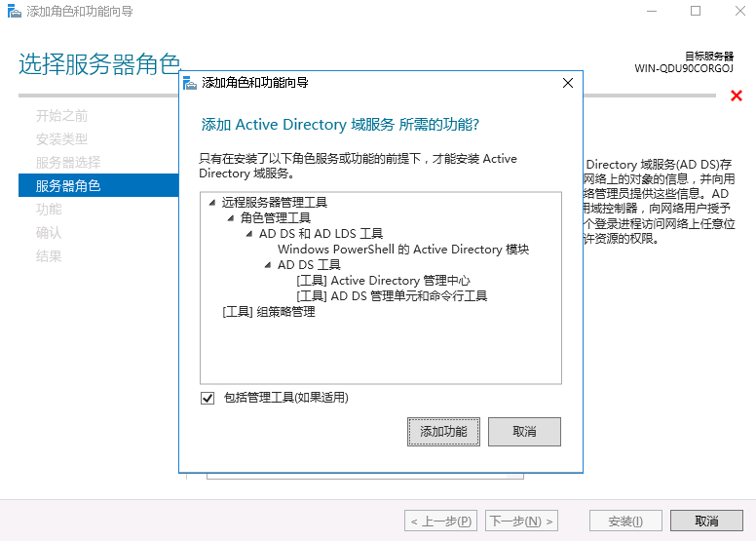Collapse the AD DS 和 AD LDS 工具 node
756x541 pixels.
point(249,234)
